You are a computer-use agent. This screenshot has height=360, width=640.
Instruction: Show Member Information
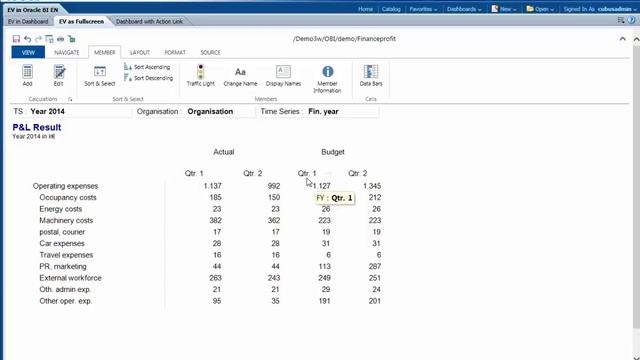click(x=327, y=79)
